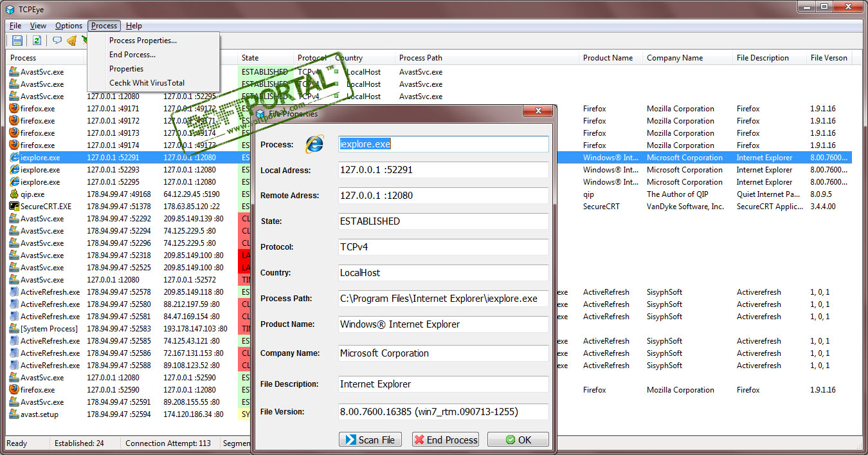This screenshot has height=455, width=868.
Task: Sort by Company Name column header
Action: click(x=688, y=58)
